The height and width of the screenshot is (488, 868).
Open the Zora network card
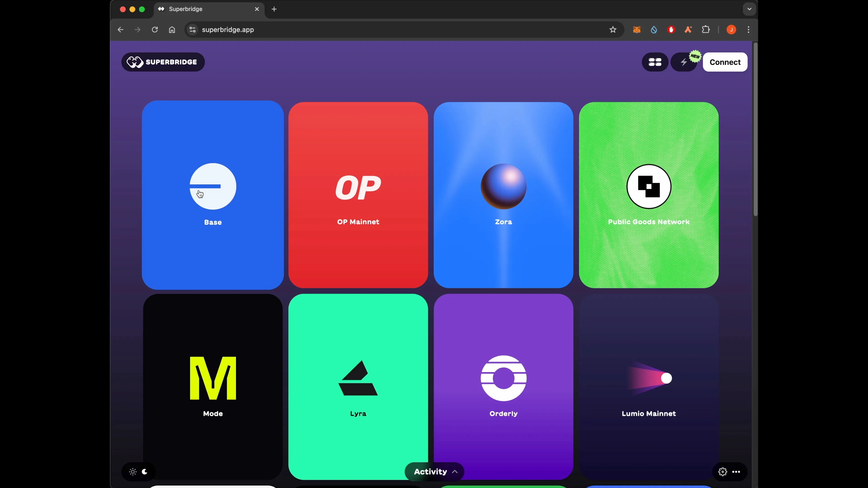(x=503, y=195)
